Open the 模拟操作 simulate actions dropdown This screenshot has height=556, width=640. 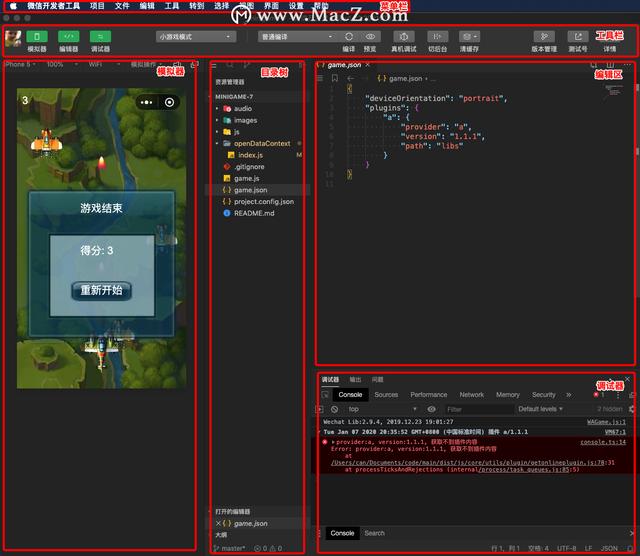(x=146, y=64)
